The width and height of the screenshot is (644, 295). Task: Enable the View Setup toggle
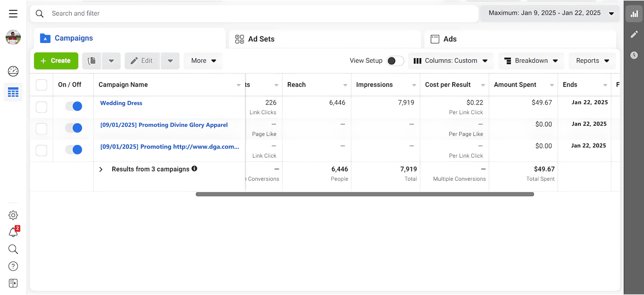tap(395, 61)
